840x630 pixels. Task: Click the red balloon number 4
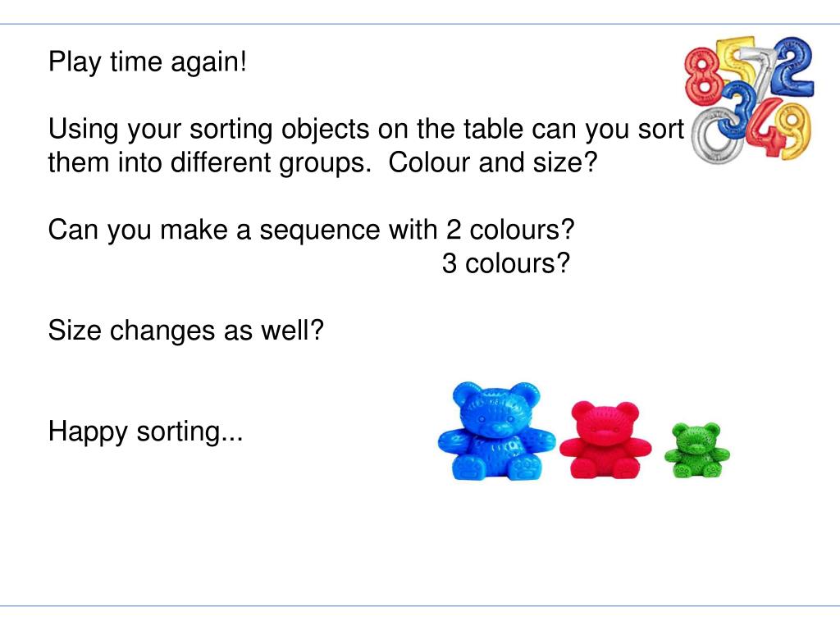coord(768,128)
